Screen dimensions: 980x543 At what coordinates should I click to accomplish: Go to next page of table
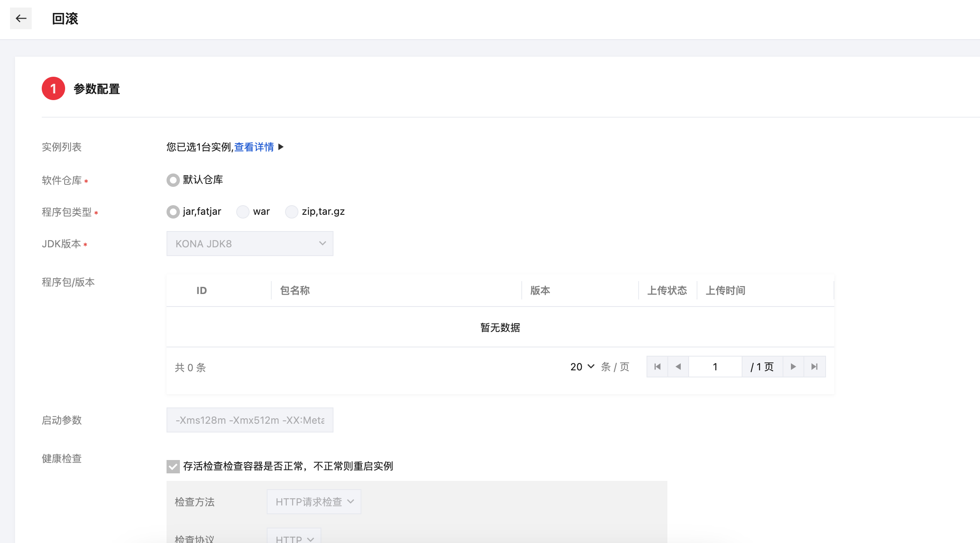pyautogui.click(x=793, y=367)
